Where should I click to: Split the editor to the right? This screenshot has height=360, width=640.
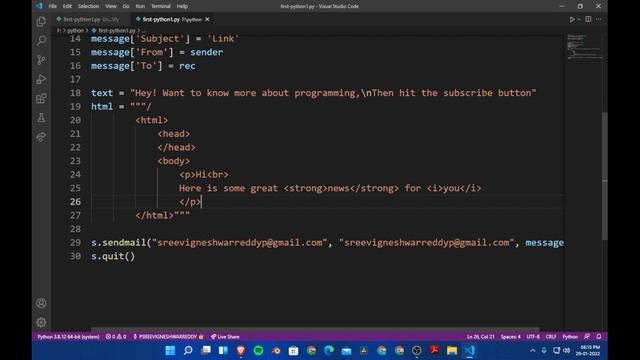588,19
